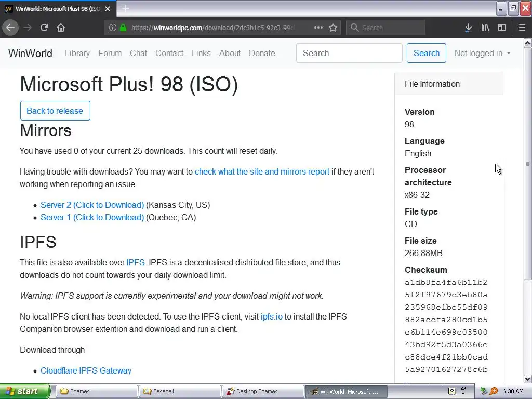Click the green network tray icon

click(484, 391)
